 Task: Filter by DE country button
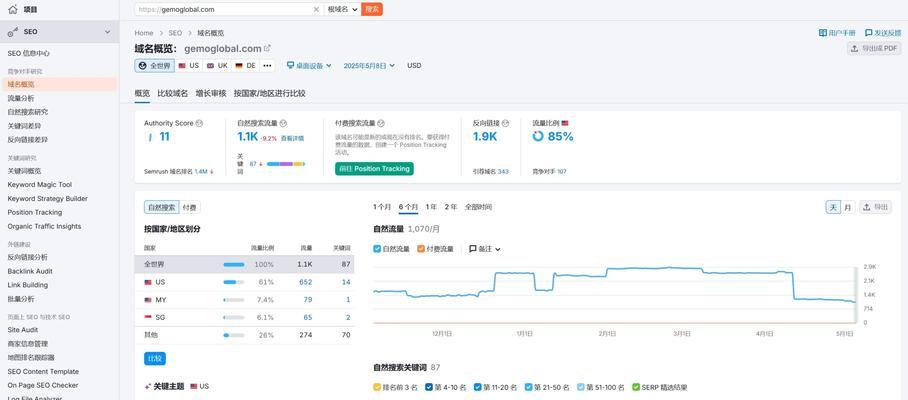pos(246,65)
